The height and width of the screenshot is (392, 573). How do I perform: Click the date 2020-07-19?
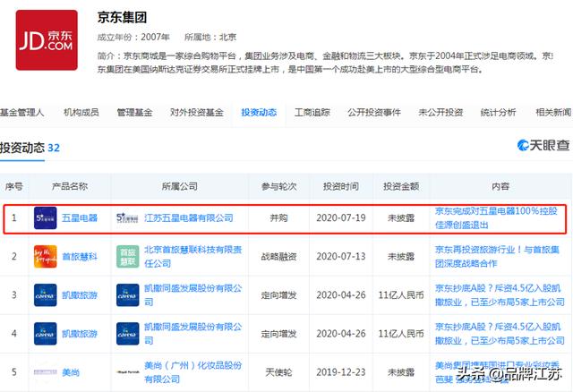(341, 218)
